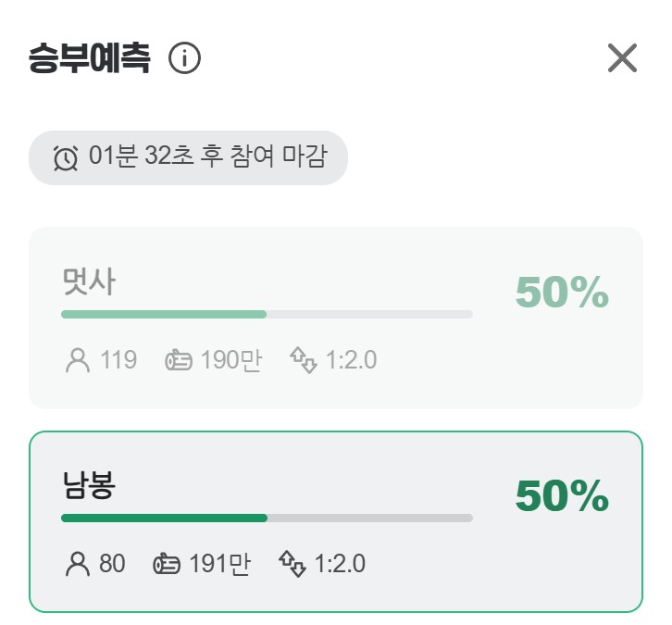The image size is (672, 625).
Task: Click the odds arrows icon under 남봉
Action: coord(292,562)
